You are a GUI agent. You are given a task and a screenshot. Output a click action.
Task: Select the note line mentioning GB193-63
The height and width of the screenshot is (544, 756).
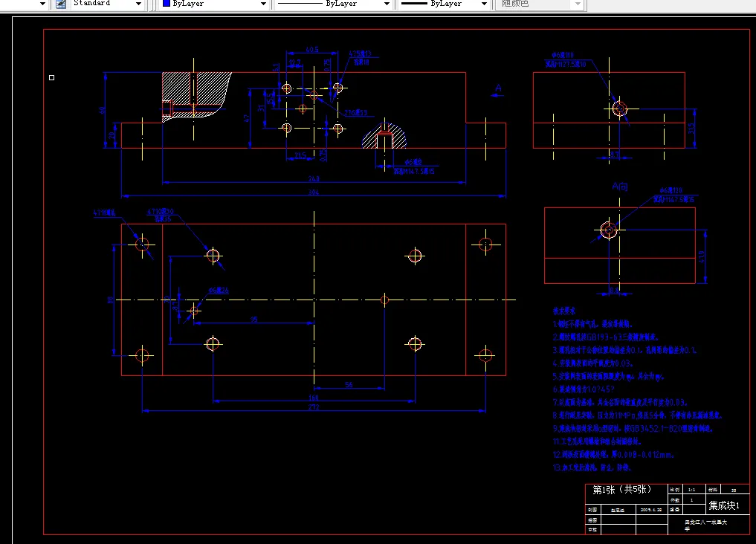tap(606, 337)
